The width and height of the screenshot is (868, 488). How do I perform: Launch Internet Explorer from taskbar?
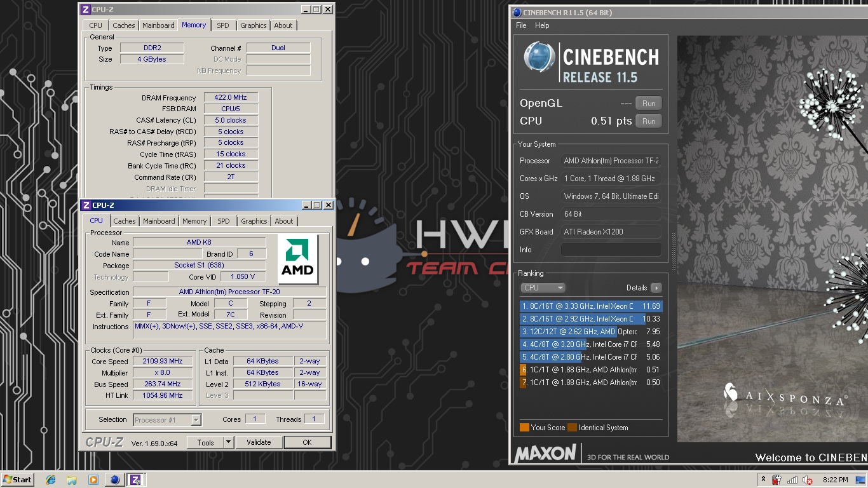(x=51, y=480)
